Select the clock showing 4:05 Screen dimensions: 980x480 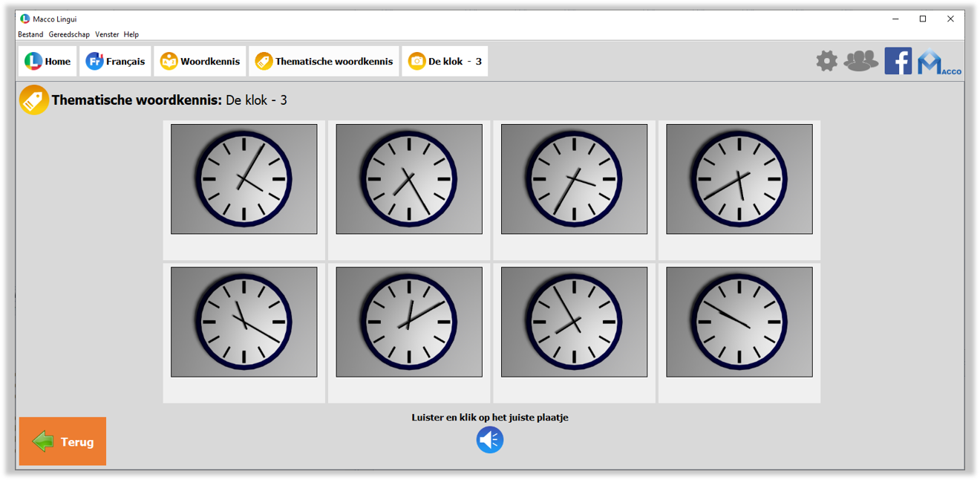[244, 179]
